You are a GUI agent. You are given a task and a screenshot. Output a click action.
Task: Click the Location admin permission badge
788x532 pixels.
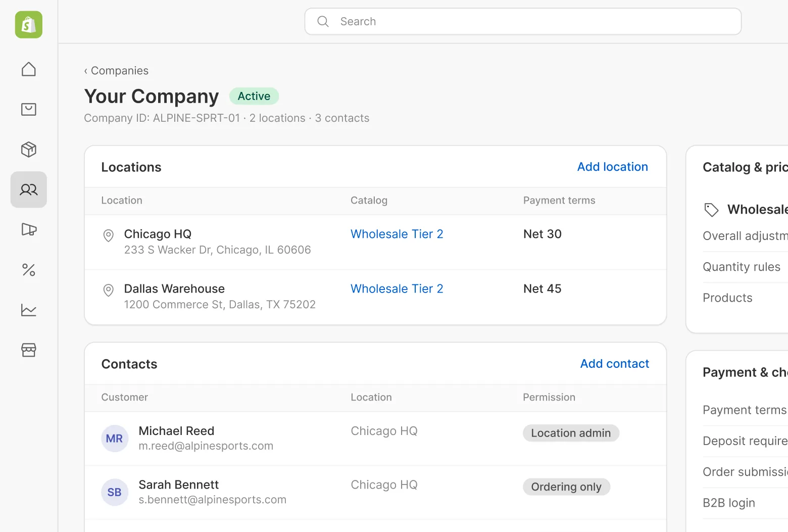click(x=571, y=433)
